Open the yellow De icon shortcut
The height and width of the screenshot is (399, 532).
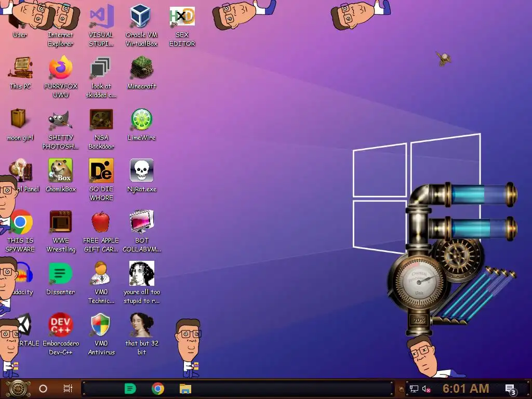101,170
